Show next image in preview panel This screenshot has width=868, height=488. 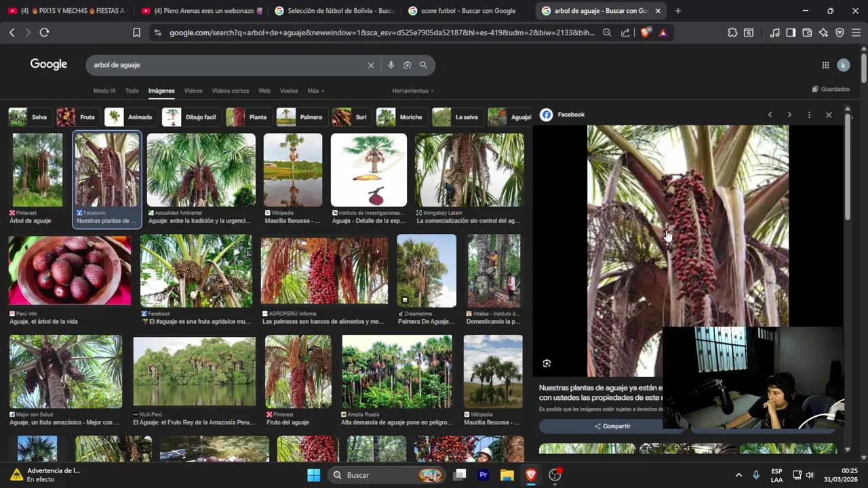point(789,115)
